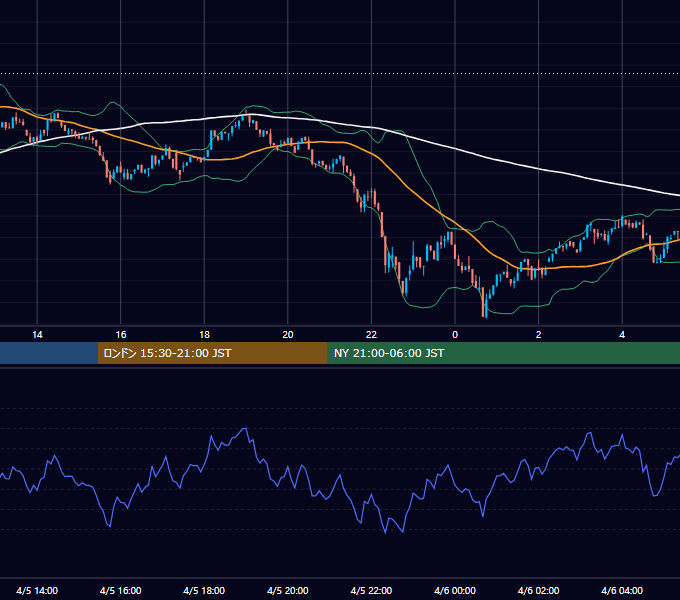Click the NY 21:00-06:00 JST session band
This screenshot has height=600, width=680.
[x=503, y=353]
